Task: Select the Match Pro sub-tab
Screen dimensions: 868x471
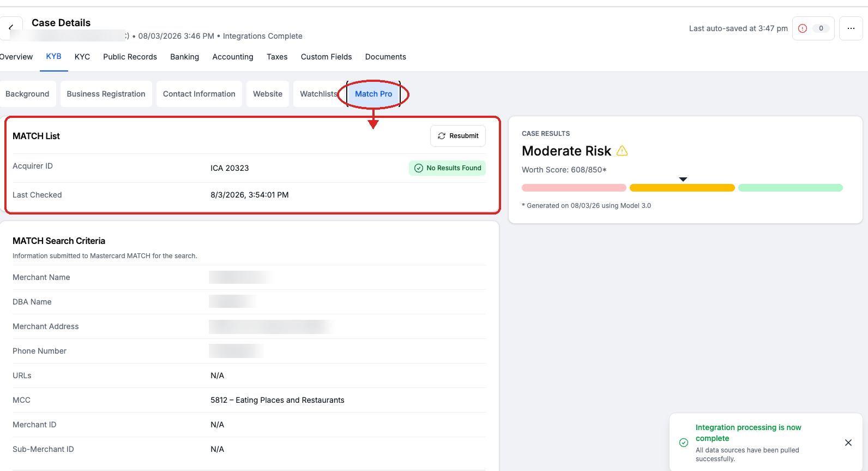Action: [x=373, y=94]
